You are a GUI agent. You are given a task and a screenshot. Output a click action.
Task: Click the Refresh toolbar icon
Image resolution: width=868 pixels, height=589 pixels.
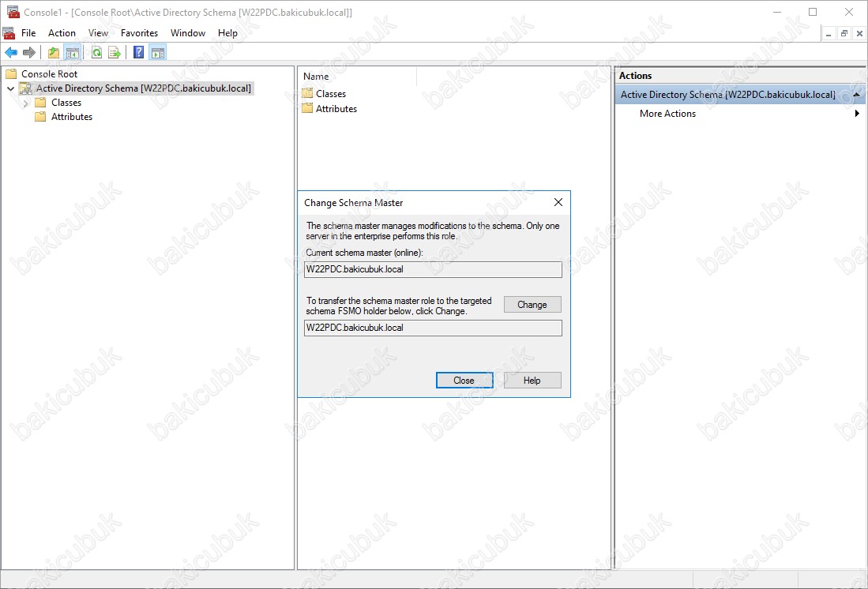coord(97,53)
